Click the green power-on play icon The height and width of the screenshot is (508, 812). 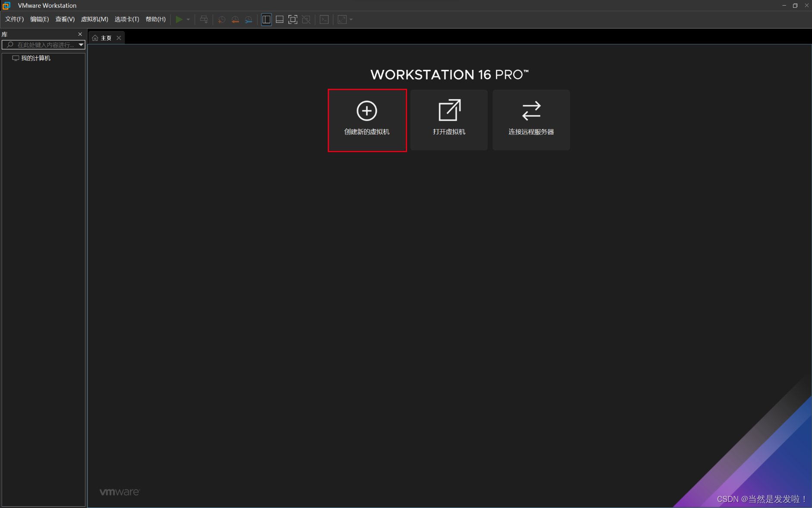pyautogui.click(x=179, y=19)
